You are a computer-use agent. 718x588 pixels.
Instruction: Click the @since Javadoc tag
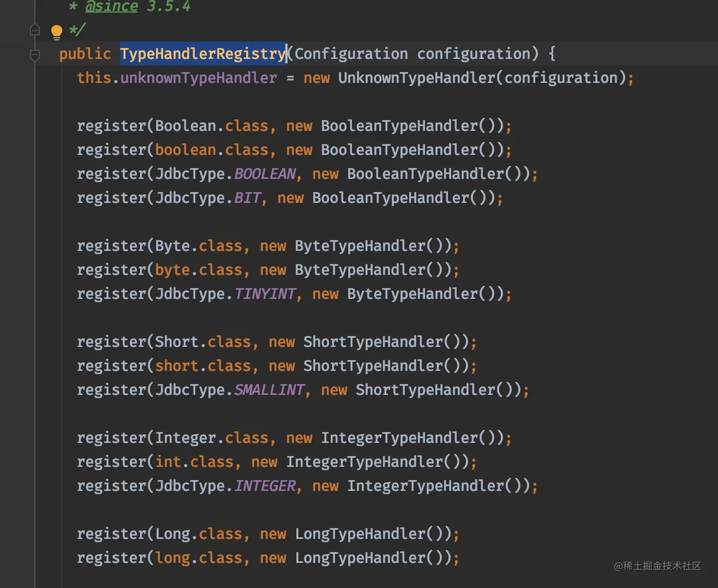[x=112, y=7]
